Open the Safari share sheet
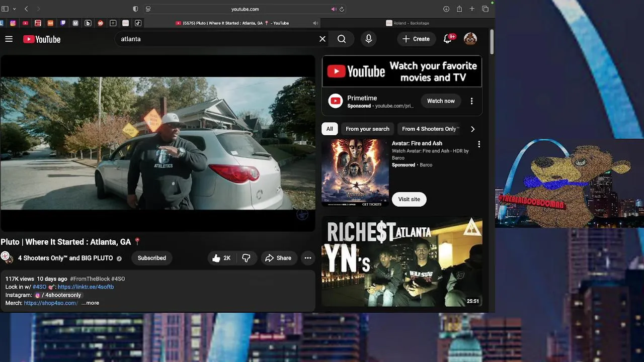Image resolution: width=644 pixels, height=362 pixels. point(459,9)
